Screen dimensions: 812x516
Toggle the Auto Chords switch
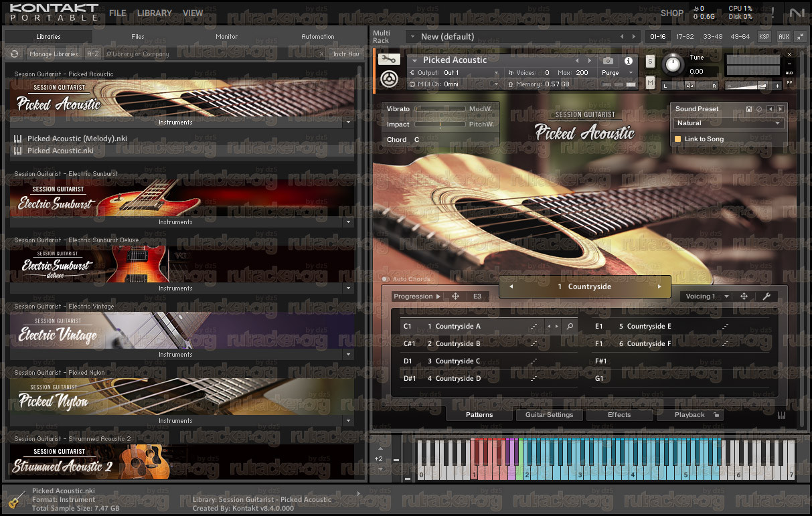[386, 279]
